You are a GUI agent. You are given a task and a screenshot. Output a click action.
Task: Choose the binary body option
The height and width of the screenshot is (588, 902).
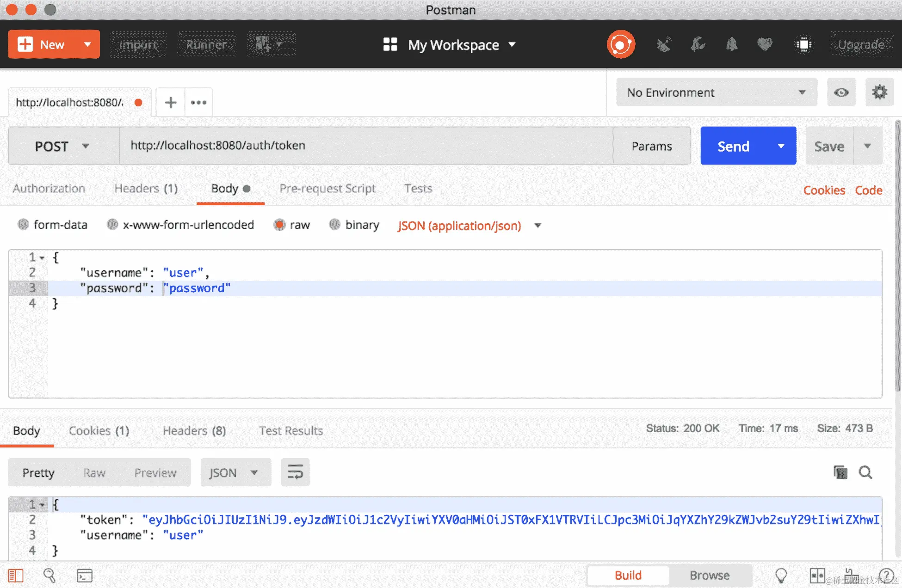coord(334,225)
